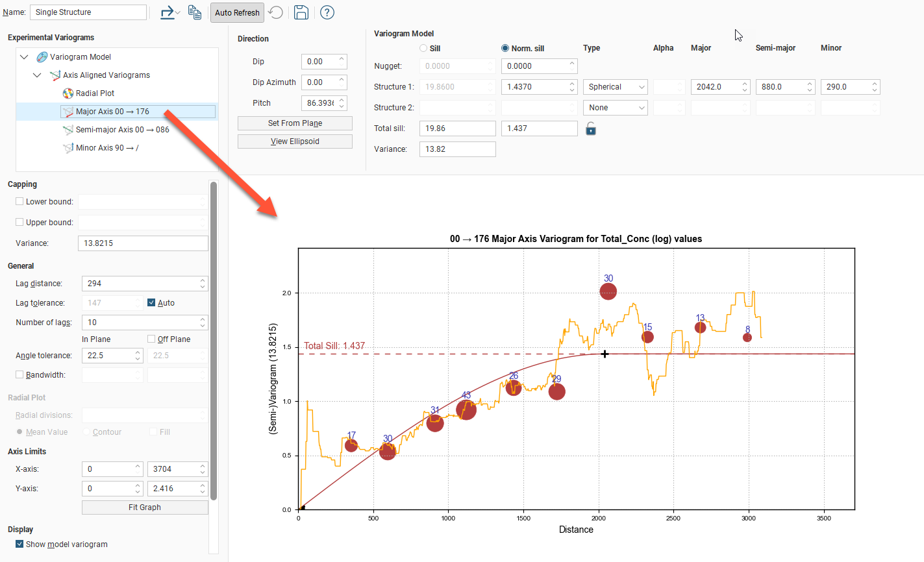The width and height of the screenshot is (924, 562).
Task: Open Structure 2 type None dropdown
Action: (615, 108)
